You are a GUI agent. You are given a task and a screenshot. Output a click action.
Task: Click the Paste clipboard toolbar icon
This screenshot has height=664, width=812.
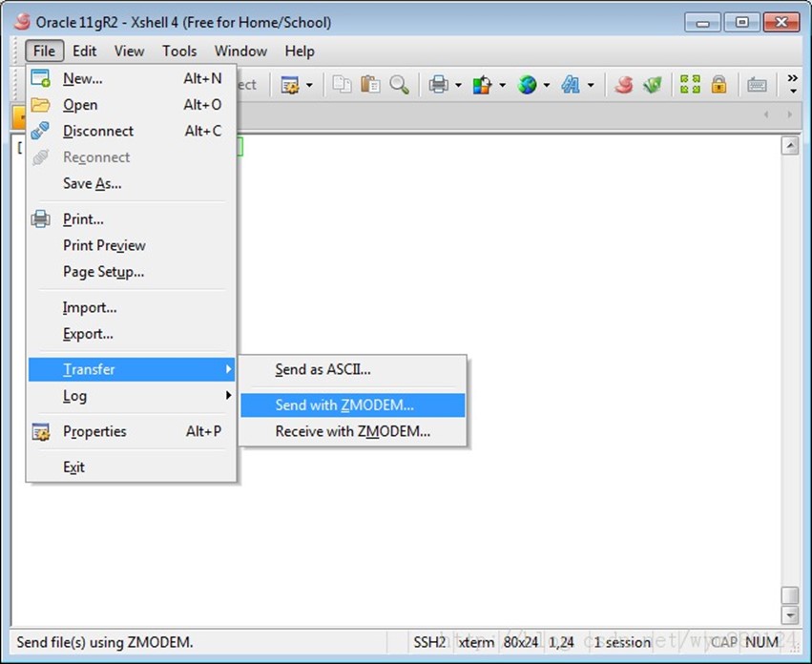[370, 84]
